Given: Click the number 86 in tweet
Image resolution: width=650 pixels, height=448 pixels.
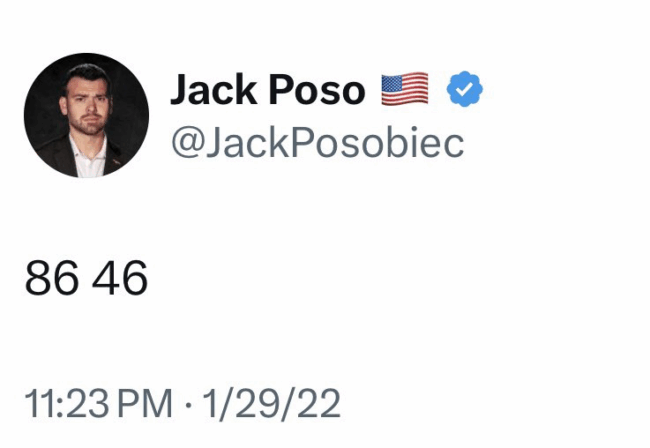Looking at the screenshot, I should (x=51, y=278).
